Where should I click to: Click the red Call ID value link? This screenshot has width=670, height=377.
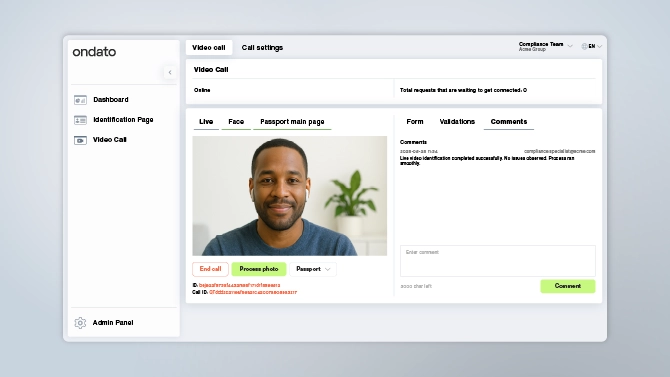pos(253,292)
